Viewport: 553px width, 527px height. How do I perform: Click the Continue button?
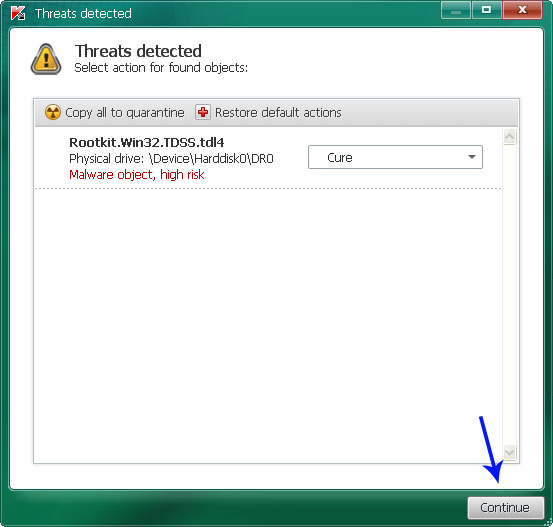(x=505, y=508)
